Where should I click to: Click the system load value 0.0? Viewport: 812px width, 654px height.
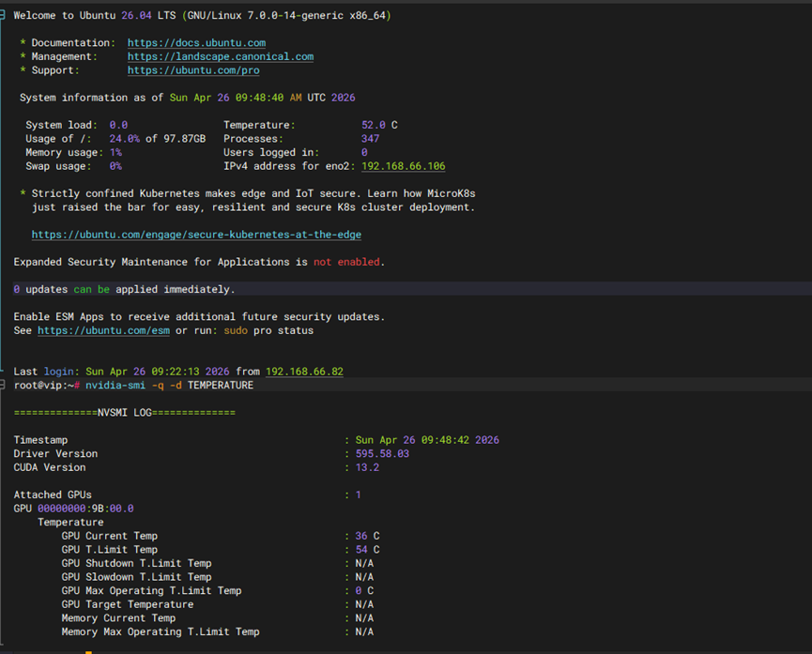click(118, 125)
